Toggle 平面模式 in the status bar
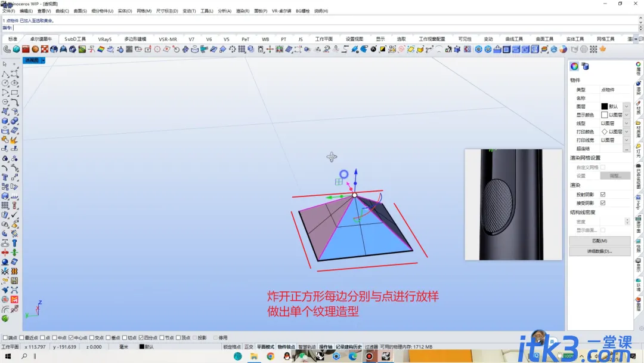The image size is (644, 363). click(x=265, y=347)
